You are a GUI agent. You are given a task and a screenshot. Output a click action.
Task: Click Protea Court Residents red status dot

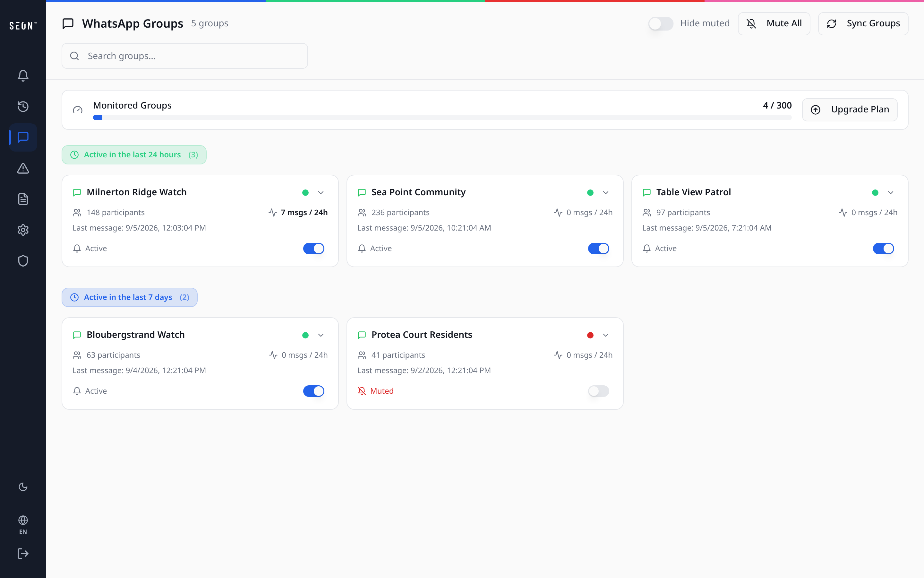point(590,335)
